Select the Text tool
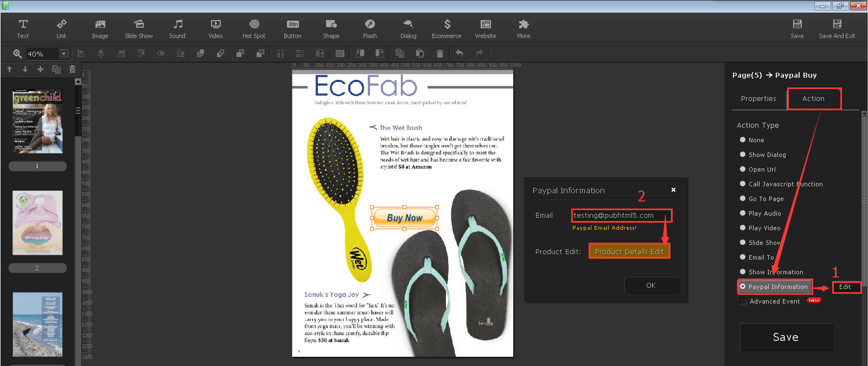The width and height of the screenshot is (868, 366). 23,29
